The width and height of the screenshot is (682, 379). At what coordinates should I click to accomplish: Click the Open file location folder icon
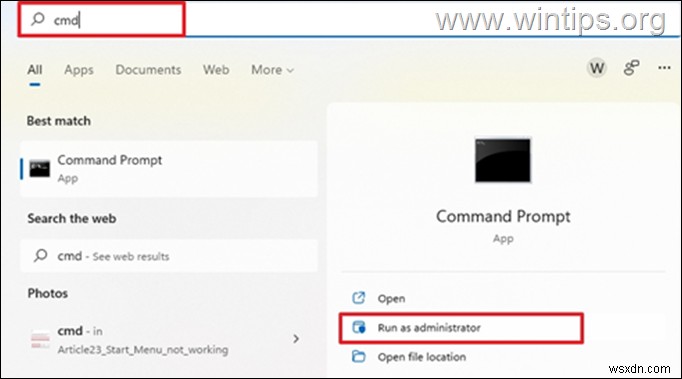click(358, 356)
